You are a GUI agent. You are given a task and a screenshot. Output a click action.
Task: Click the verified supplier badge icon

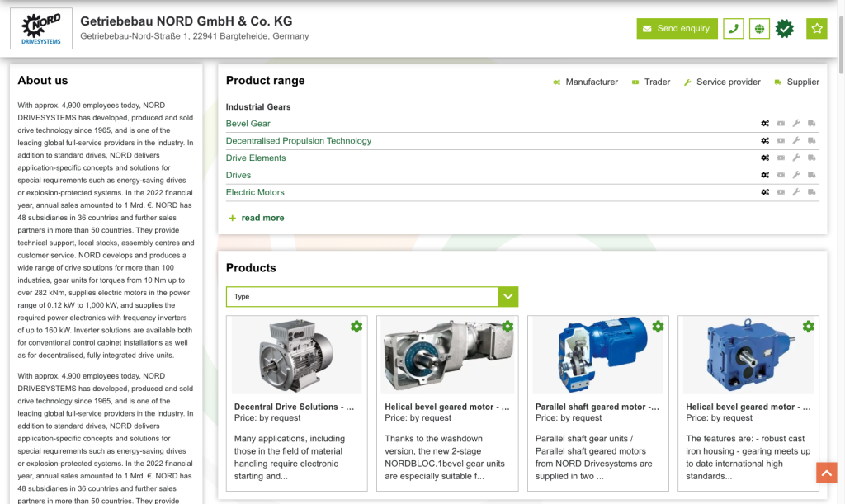(x=785, y=29)
